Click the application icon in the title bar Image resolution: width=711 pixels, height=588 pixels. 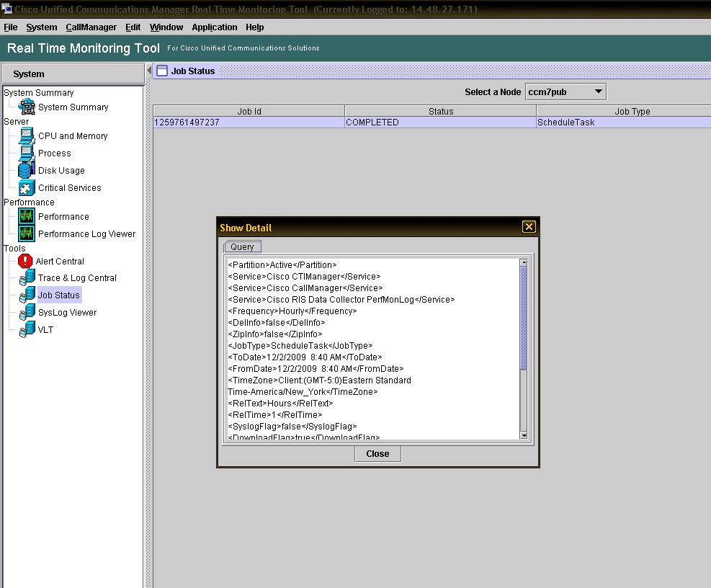tap(6, 9)
